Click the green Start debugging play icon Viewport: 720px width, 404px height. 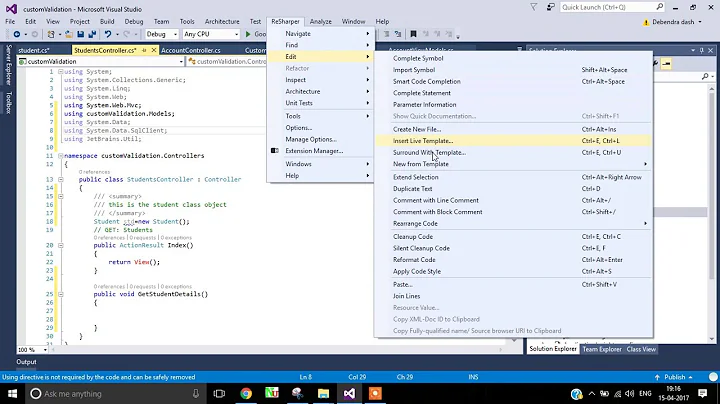point(248,34)
